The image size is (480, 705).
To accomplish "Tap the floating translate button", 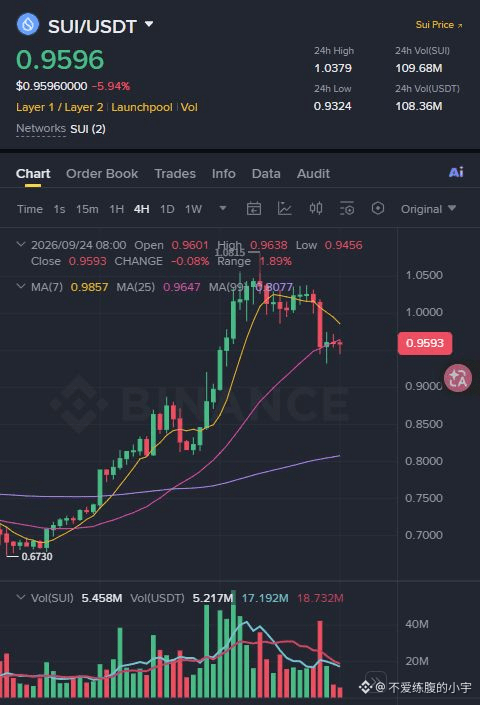I will pos(458,378).
